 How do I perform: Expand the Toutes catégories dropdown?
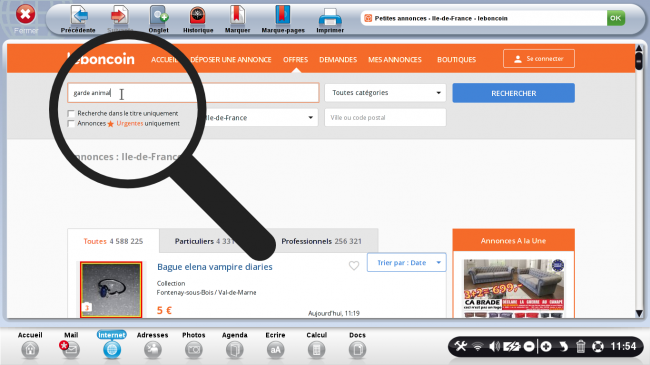[x=385, y=93]
